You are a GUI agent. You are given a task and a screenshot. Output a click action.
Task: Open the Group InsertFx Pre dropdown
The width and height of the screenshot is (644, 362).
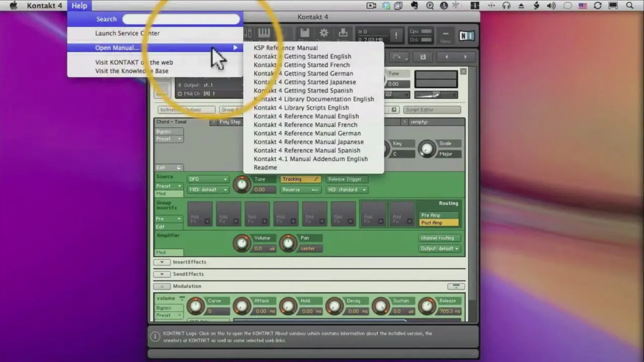tap(169, 219)
